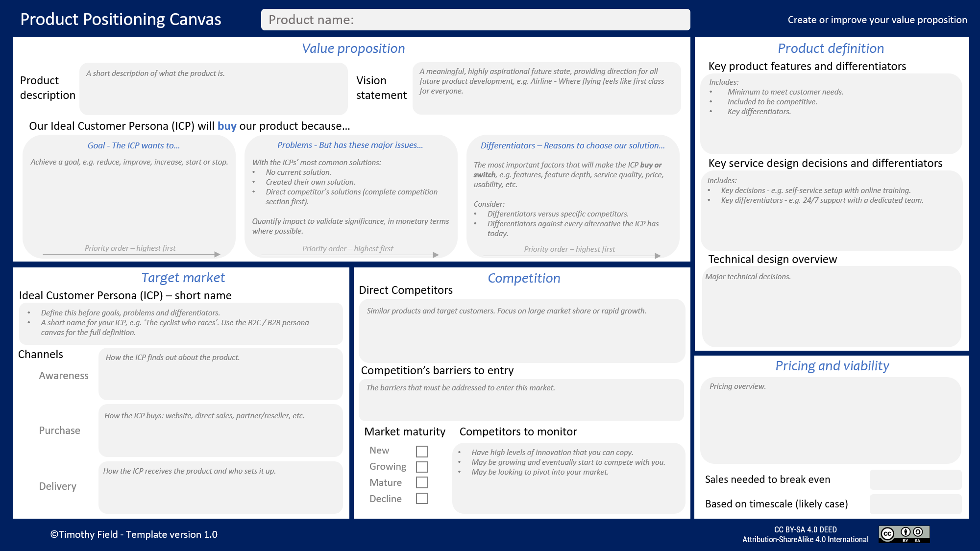This screenshot has height=551, width=980.
Task: Click the Product description text box
Action: [x=214, y=89]
